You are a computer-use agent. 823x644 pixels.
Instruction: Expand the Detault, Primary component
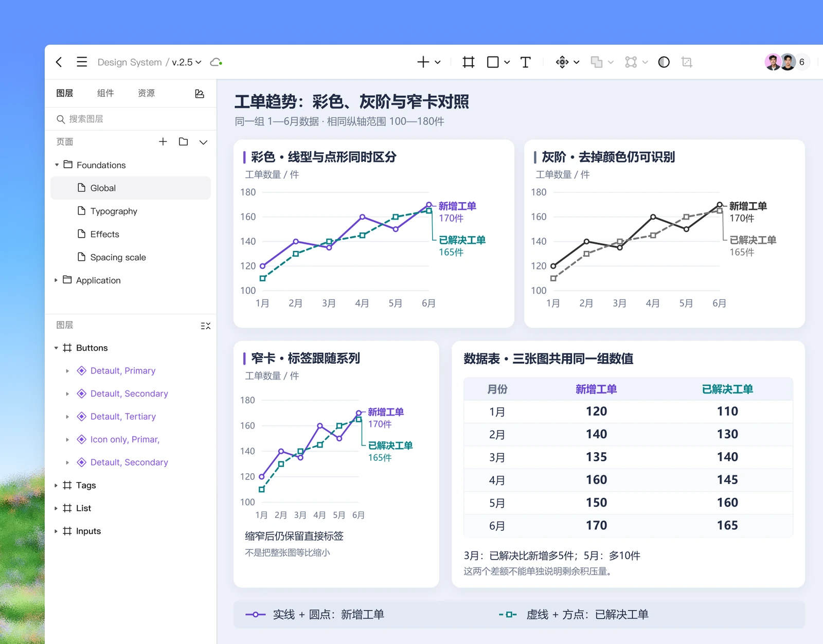[67, 371]
